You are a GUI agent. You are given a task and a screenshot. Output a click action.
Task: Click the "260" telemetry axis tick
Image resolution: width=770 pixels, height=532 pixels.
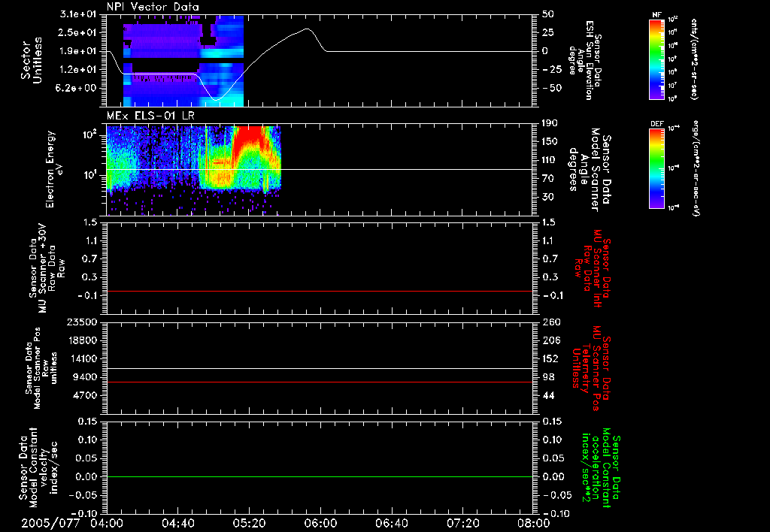pos(551,322)
